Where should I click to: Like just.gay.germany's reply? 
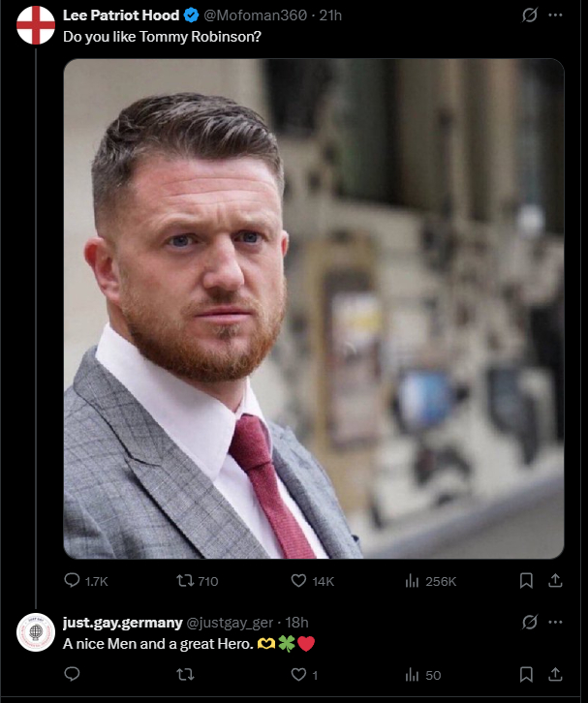tap(299, 674)
